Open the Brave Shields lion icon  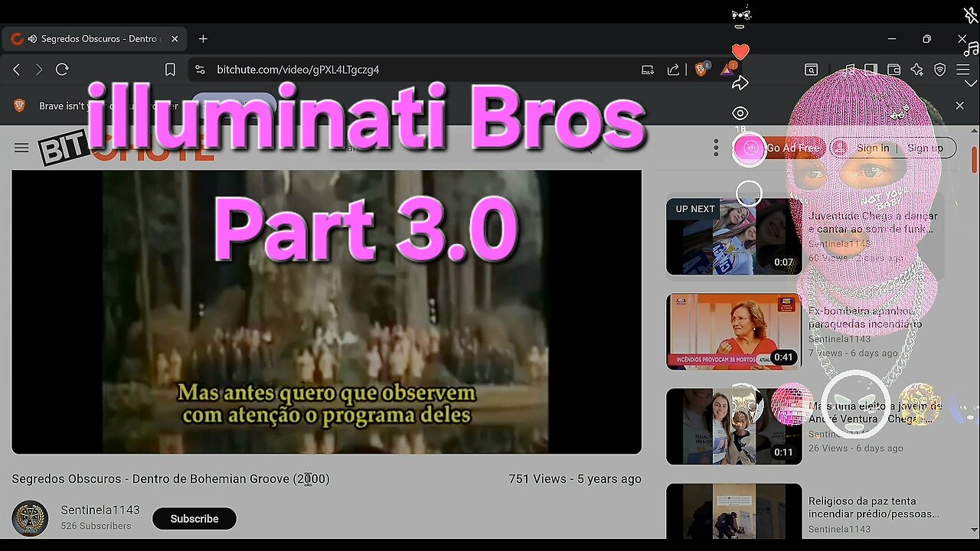coord(701,70)
